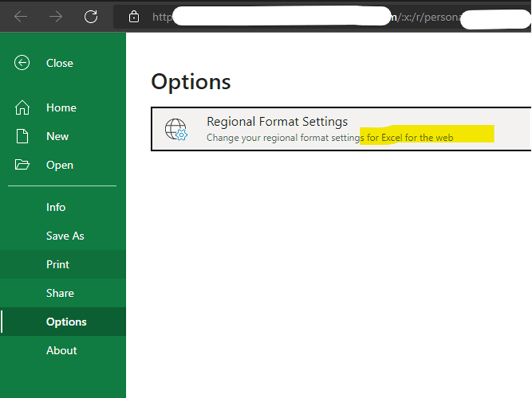Click the Open folder icon
The height and width of the screenshot is (398, 532).
[x=22, y=164]
